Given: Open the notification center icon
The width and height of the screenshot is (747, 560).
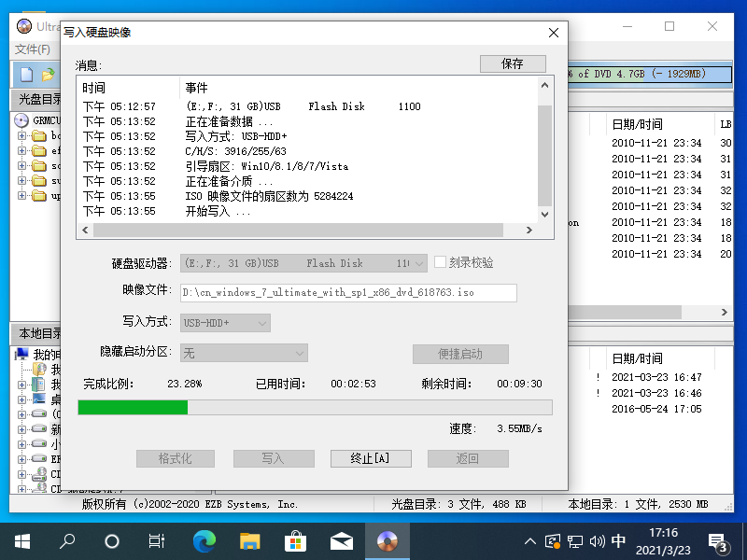Looking at the screenshot, I should (x=719, y=541).
